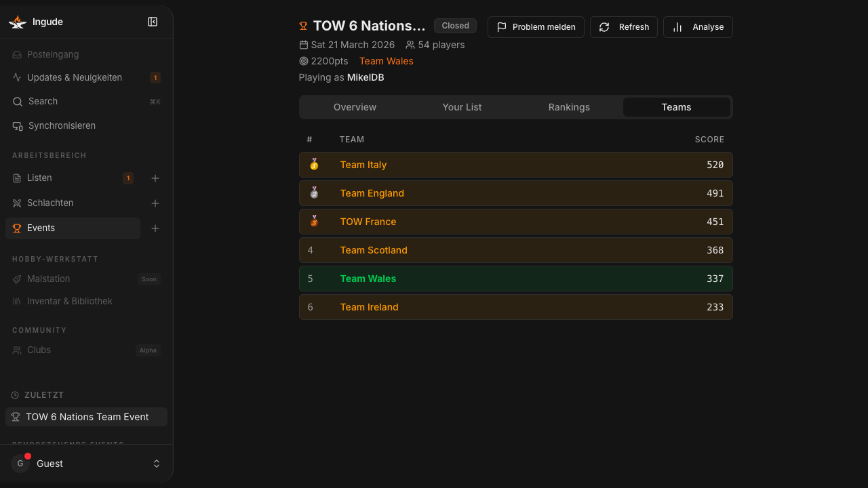Click score 491 cell
Viewport: 868px width, 488px height.
(715, 193)
